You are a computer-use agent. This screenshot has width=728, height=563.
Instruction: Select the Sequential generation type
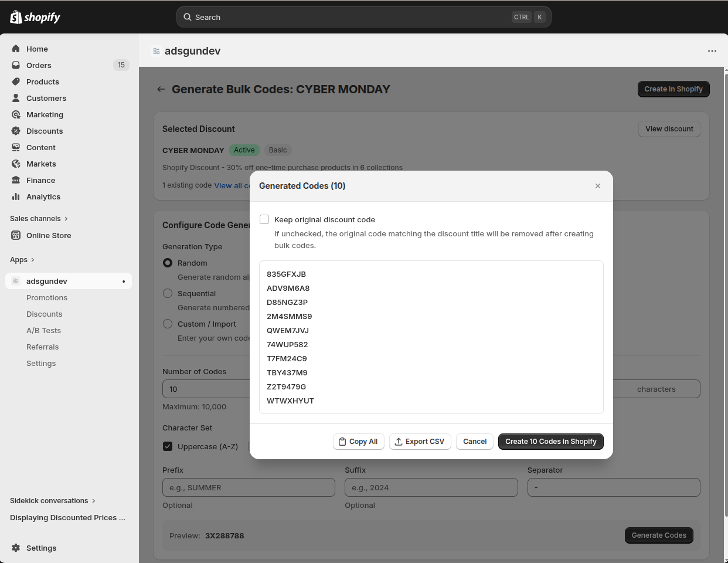168,293
